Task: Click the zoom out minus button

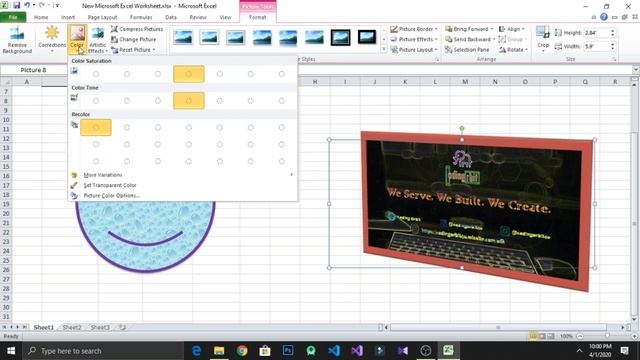Action: [580, 336]
